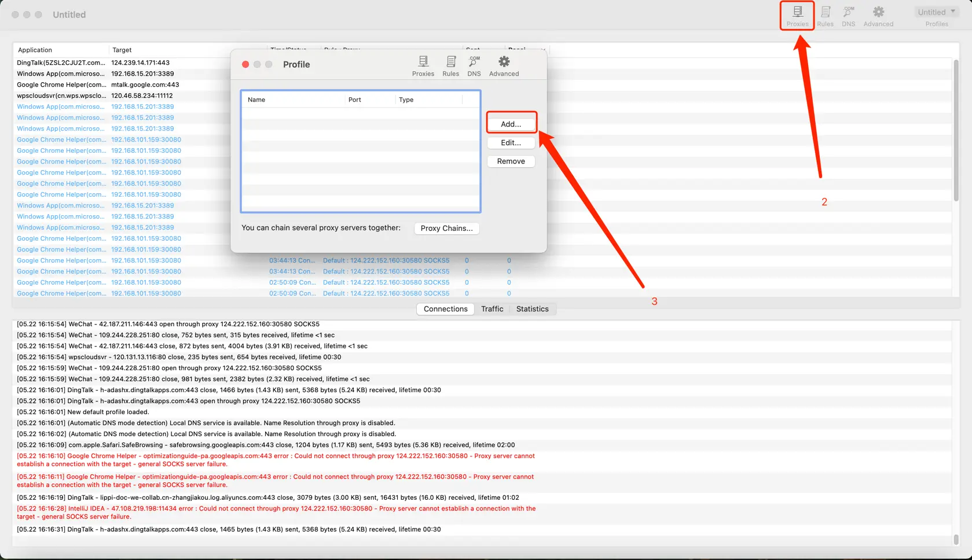Screen dimensions: 972x560
Task: Sort proxy list by Type column
Action: 429,100
